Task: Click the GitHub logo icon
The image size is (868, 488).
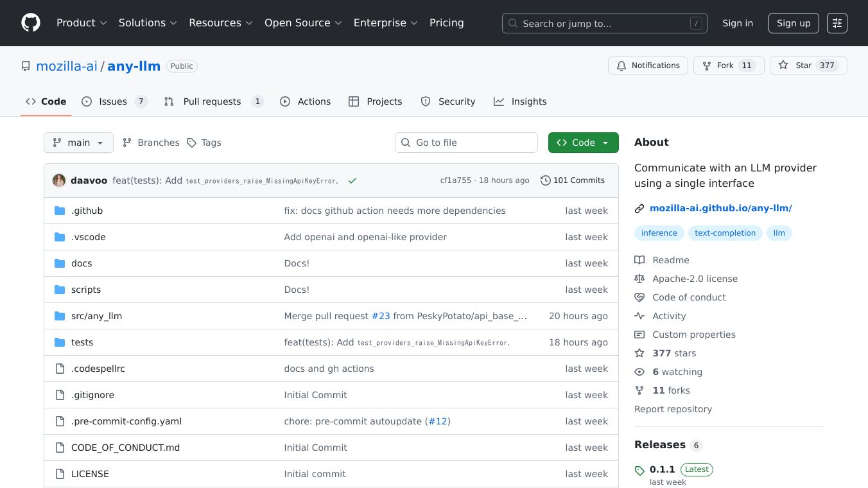Action: pos(31,23)
